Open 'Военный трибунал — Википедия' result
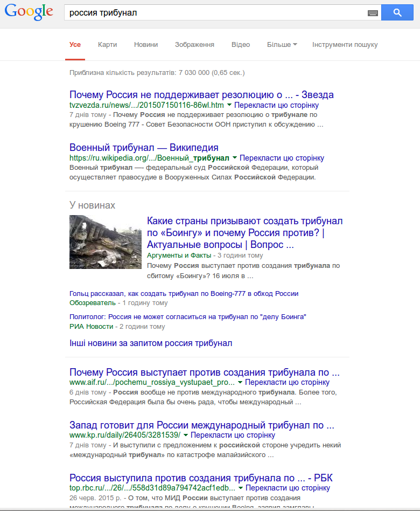 pyautogui.click(x=144, y=148)
